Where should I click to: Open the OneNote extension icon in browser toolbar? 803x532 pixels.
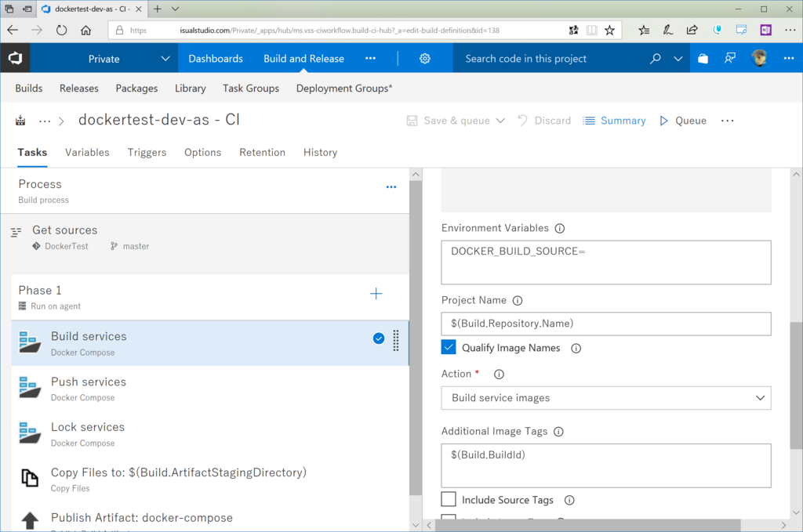click(765, 31)
